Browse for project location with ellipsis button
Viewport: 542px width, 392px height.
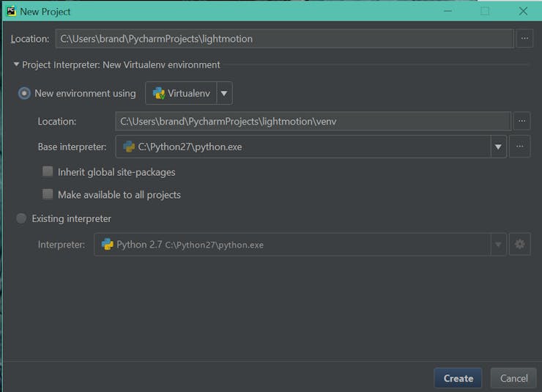coord(524,38)
